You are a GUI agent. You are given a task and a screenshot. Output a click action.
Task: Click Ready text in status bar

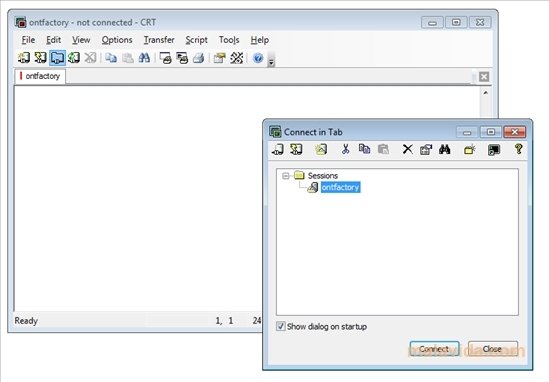click(26, 321)
